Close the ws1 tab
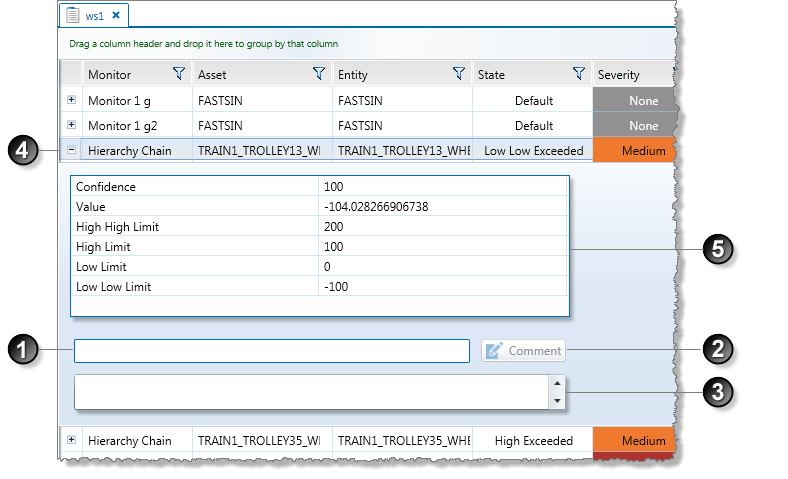788x479 pixels. point(116,15)
